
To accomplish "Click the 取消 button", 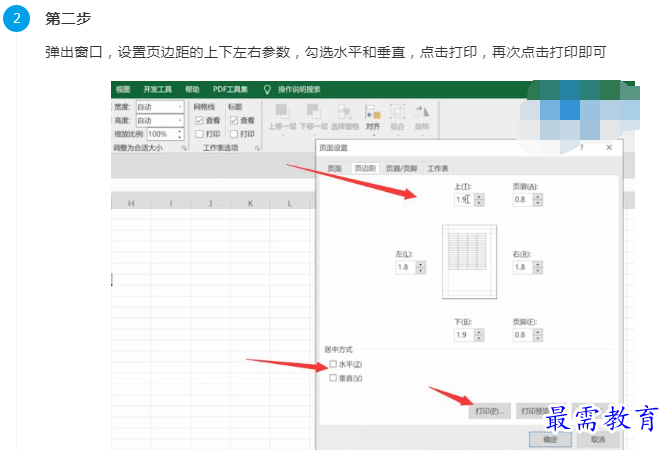I will (598, 439).
